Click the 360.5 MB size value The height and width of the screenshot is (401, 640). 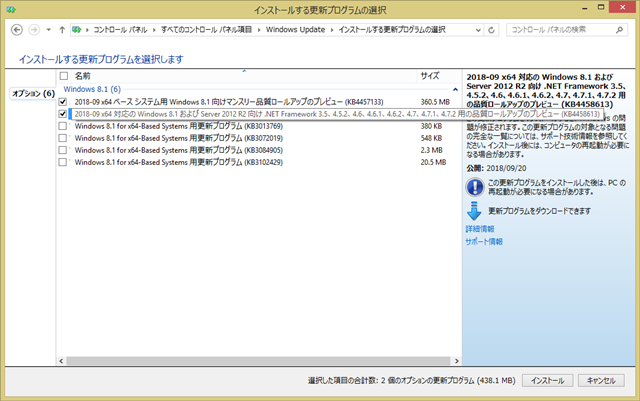[435, 102]
